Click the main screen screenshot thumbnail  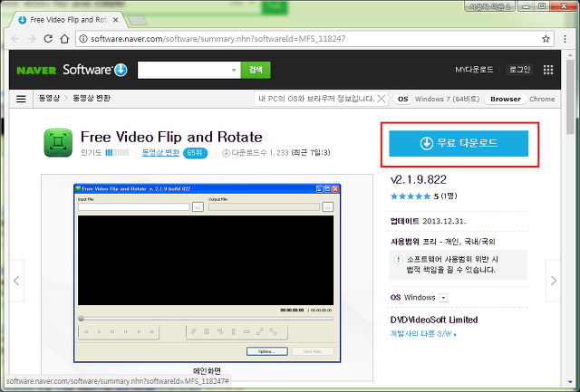(x=208, y=273)
